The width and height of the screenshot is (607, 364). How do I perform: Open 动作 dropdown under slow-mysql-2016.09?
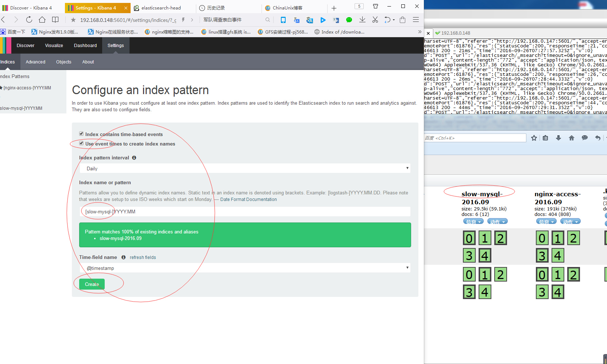[x=497, y=222]
